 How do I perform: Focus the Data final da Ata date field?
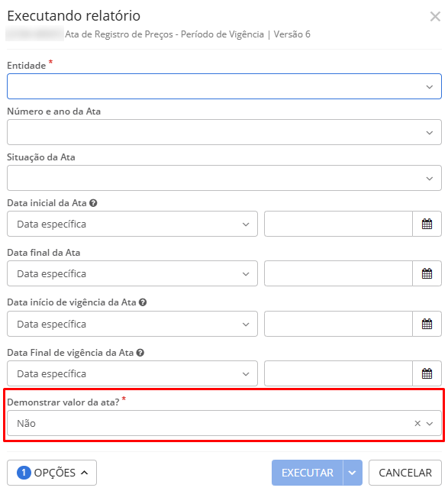click(x=338, y=273)
